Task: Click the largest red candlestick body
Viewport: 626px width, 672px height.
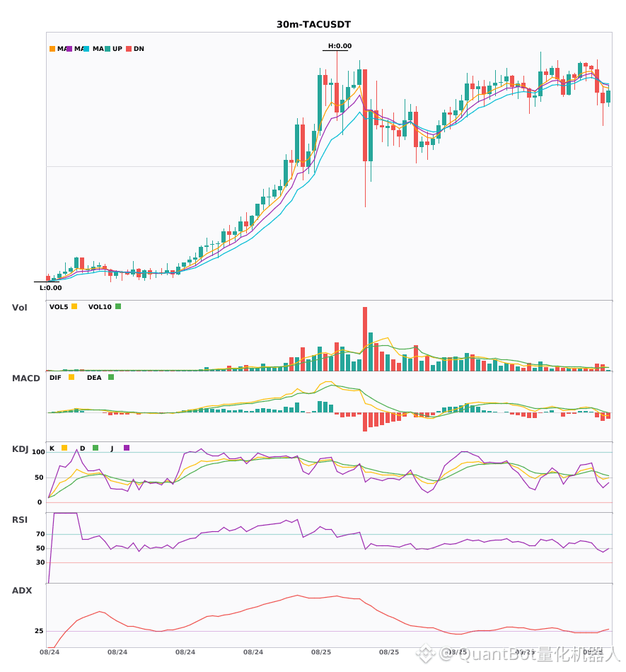Action: 365,115
